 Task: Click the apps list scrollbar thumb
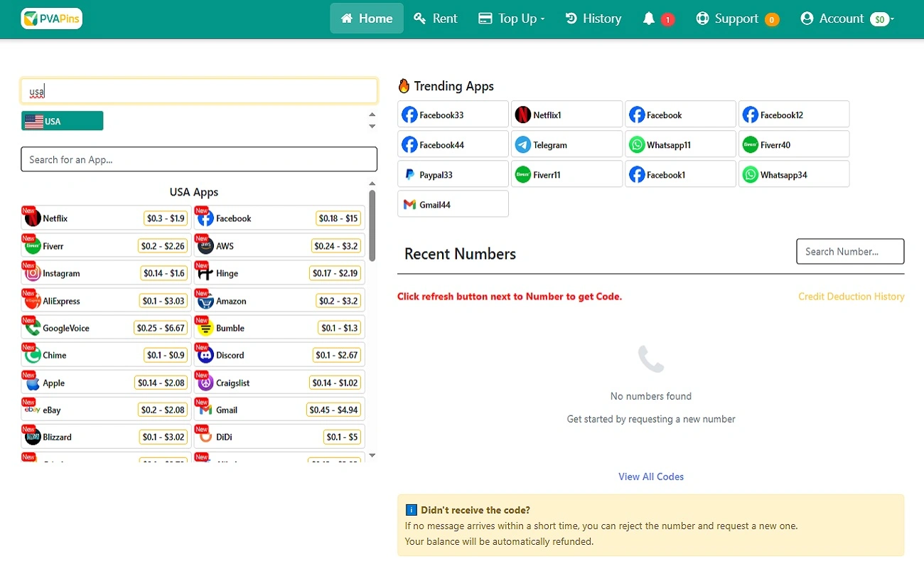pos(372,224)
